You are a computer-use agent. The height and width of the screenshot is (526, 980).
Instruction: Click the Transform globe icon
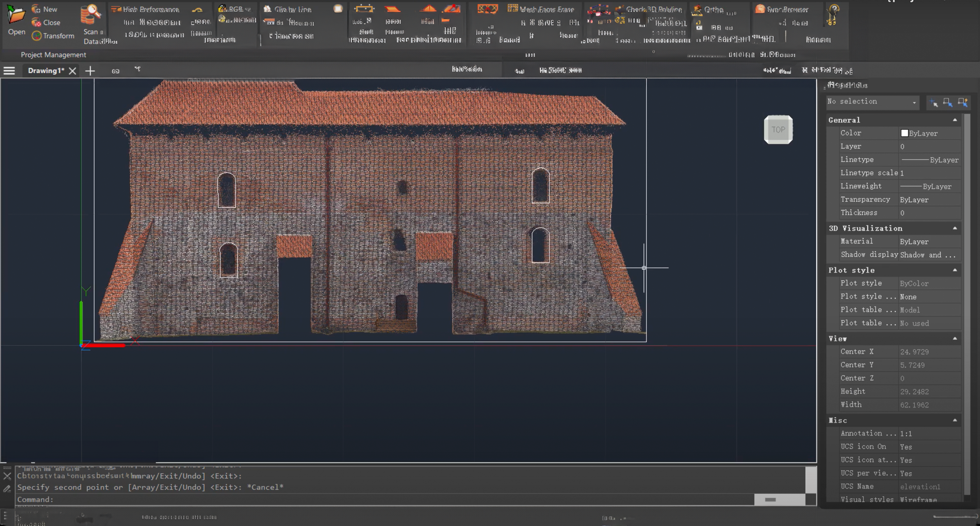(x=36, y=36)
